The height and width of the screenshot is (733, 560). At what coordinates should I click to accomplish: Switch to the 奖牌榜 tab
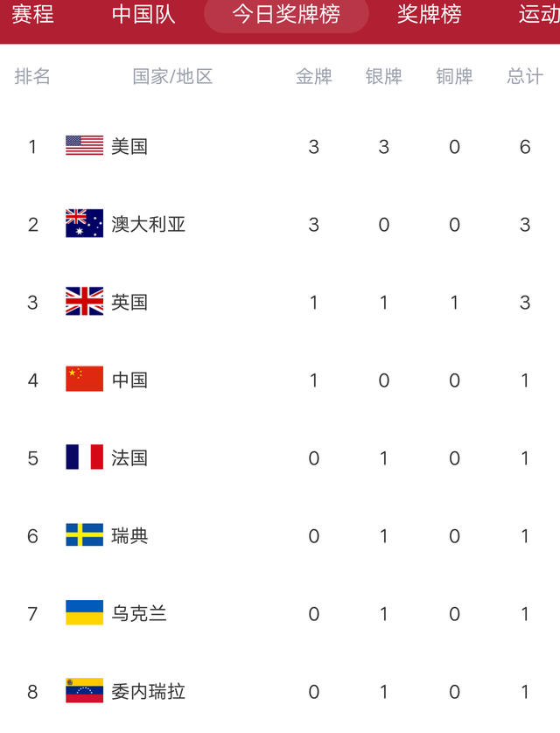(x=429, y=14)
